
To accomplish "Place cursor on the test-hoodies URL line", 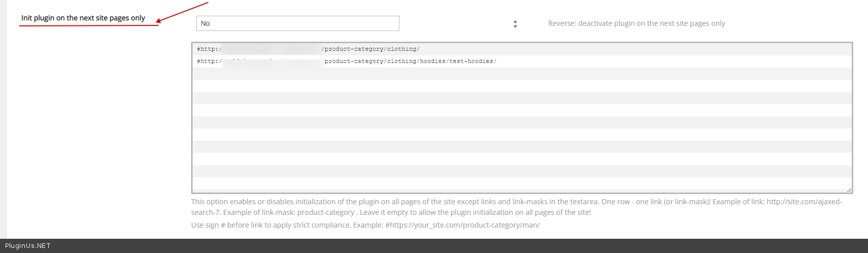I will (x=472, y=61).
